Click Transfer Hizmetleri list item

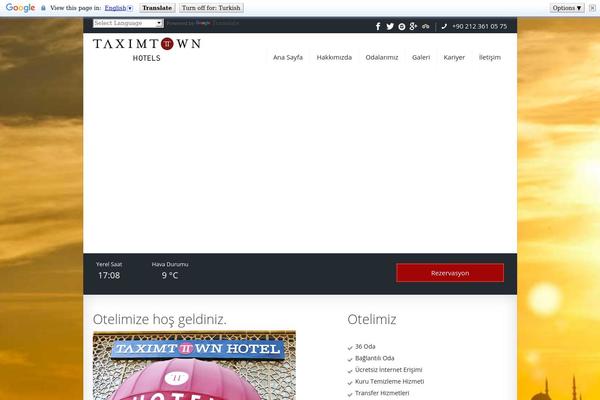tap(382, 393)
